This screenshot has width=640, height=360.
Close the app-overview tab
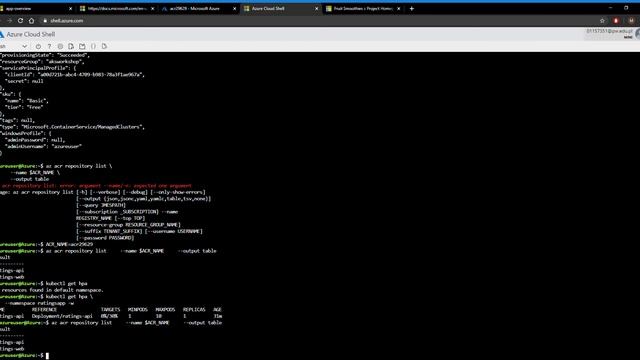tap(70, 9)
